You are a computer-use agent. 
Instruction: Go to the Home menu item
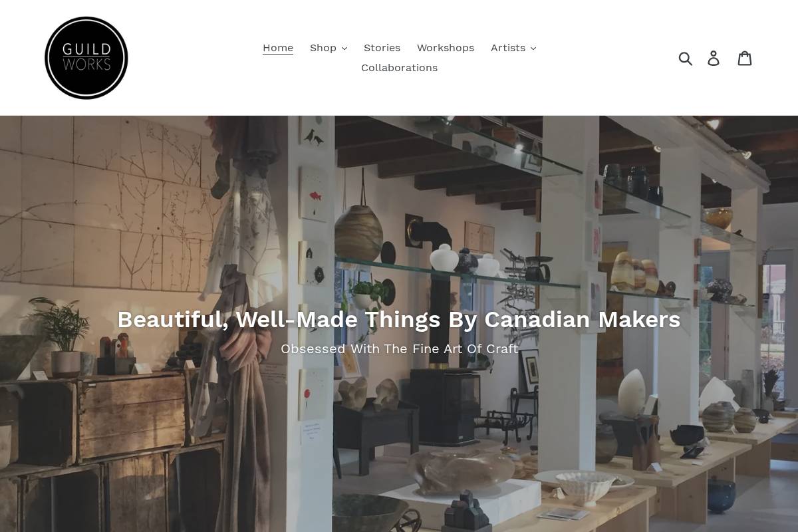coord(278,48)
